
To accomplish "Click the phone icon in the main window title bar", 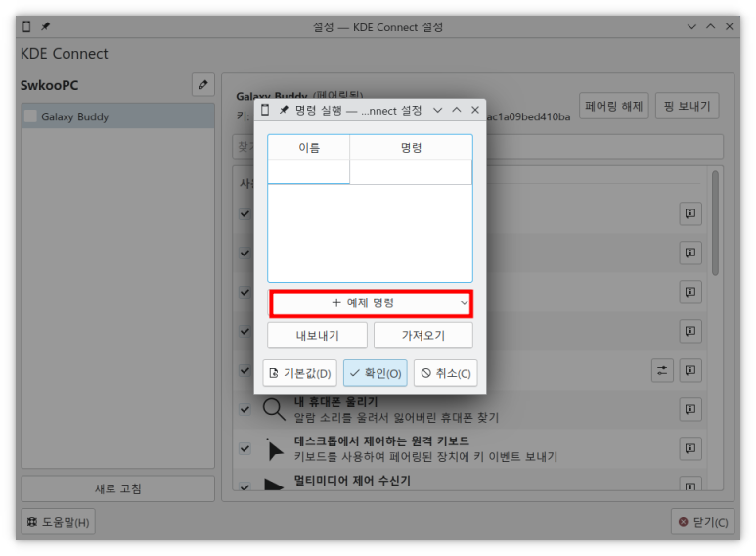I will click(27, 26).
